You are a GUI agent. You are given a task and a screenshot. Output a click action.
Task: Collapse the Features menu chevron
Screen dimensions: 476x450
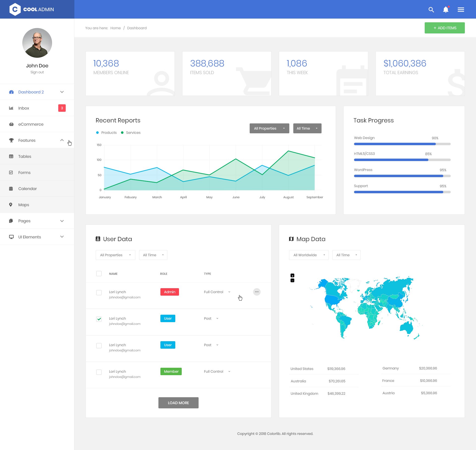[62, 140]
